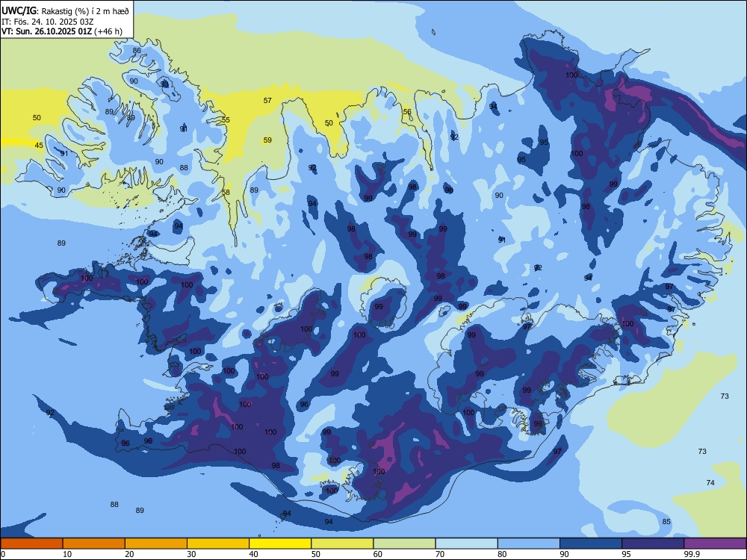Click the light blue 80–90 legend swatch

(x=529, y=544)
